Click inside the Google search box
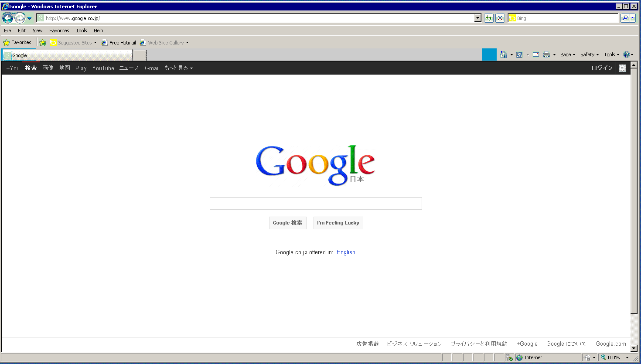Image resolution: width=641 pixels, height=364 pixels. tap(315, 203)
